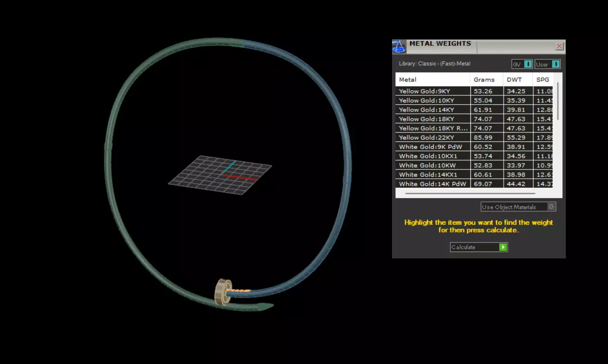
Task: Click the vertical scrollbar of metals table
Action: coord(557,100)
